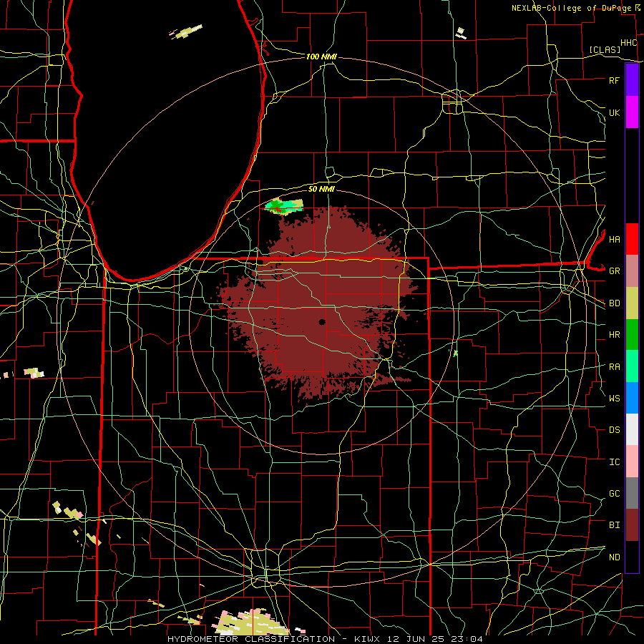Click the RF legend label
Image resolution: width=644 pixels, height=644 pixels.
[614, 80]
